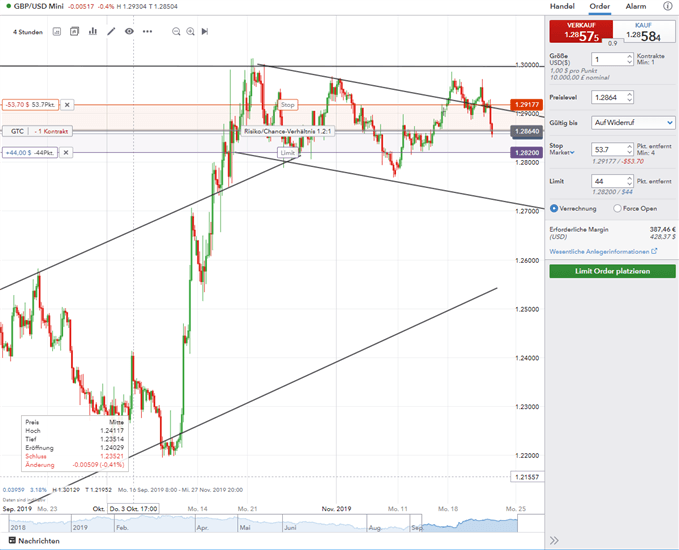Decrease the Stop distance
Screen dimensions: 679x550
click(x=630, y=152)
